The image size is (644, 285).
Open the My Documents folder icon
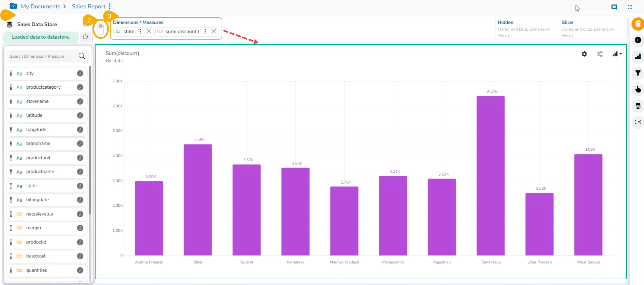pyautogui.click(x=13, y=6)
